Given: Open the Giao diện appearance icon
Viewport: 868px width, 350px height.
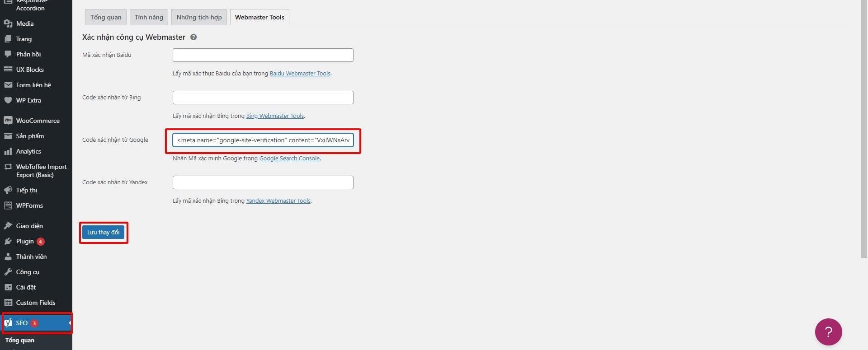Looking at the screenshot, I should 8,226.
